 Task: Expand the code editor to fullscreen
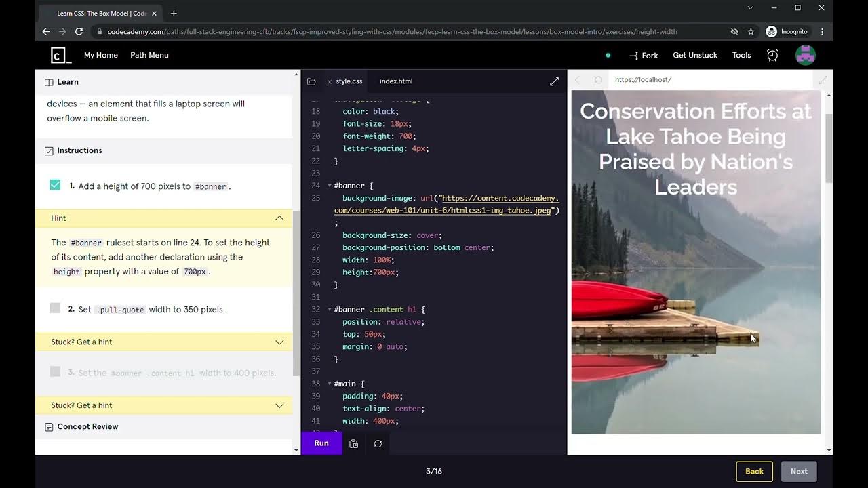[554, 81]
